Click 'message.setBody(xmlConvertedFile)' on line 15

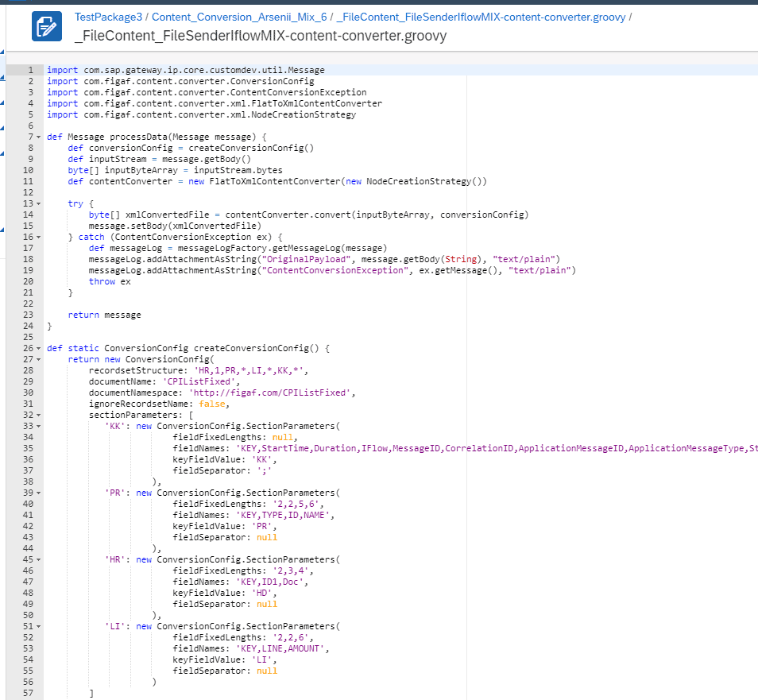click(x=175, y=226)
